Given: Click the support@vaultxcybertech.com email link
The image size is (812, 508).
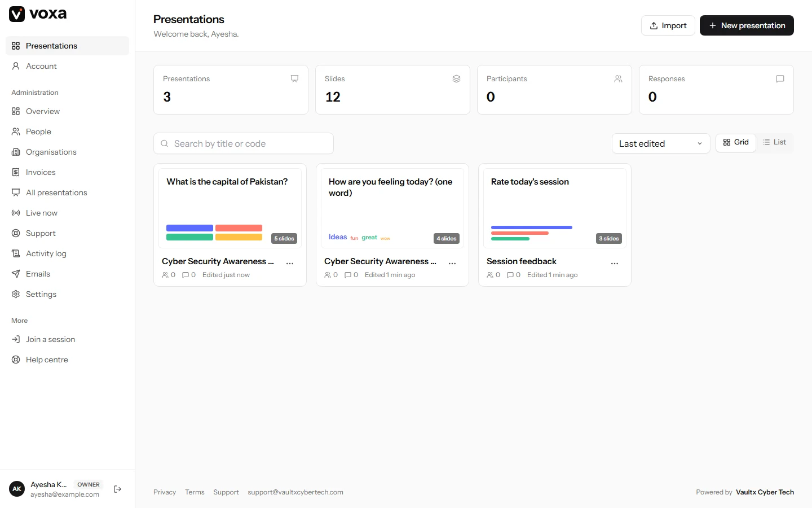Looking at the screenshot, I should 295,492.
